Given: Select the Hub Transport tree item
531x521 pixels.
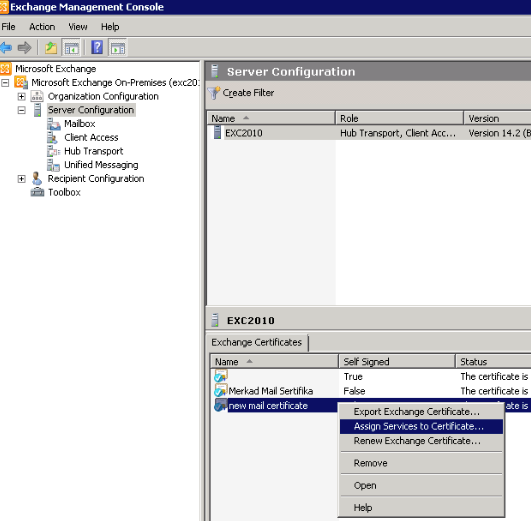Looking at the screenshot, I should tap(93, 151).
